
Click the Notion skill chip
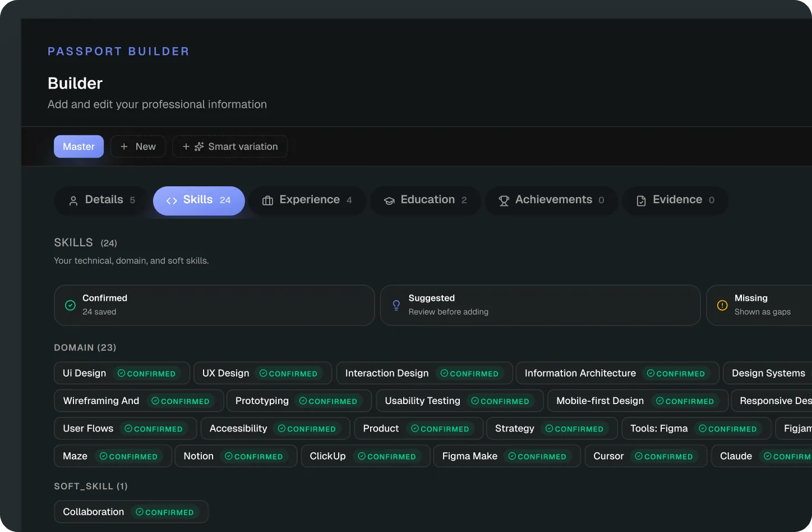236,456
